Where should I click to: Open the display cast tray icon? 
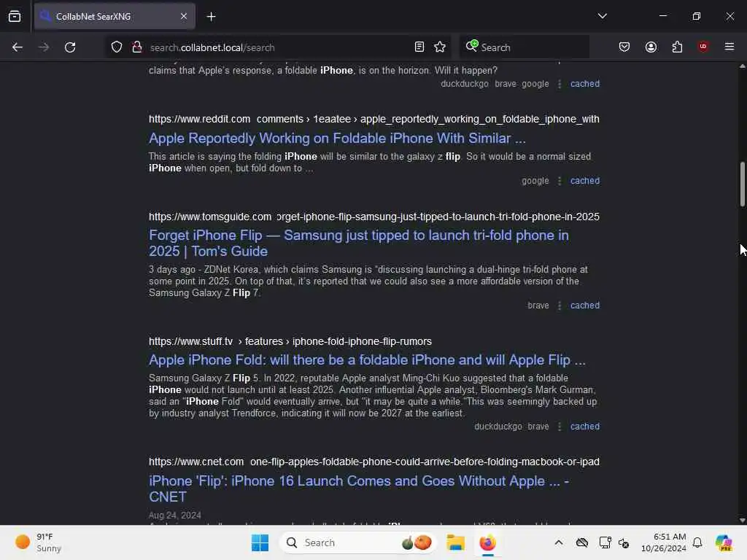point(605,542)
